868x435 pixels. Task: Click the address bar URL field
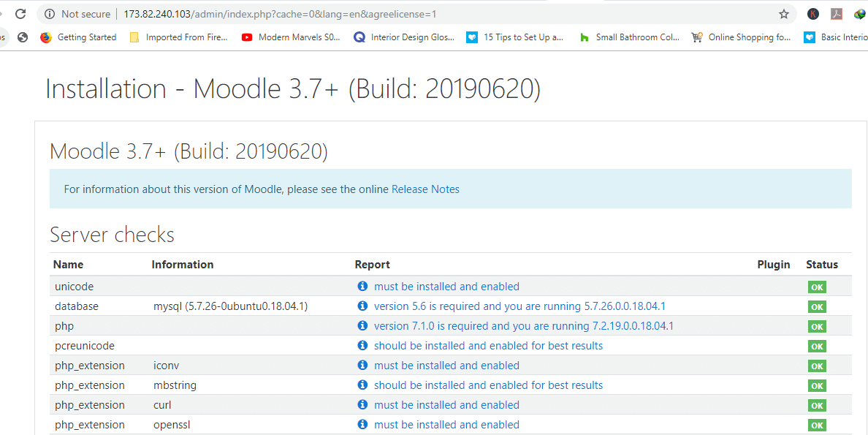[x=438, y=14]
